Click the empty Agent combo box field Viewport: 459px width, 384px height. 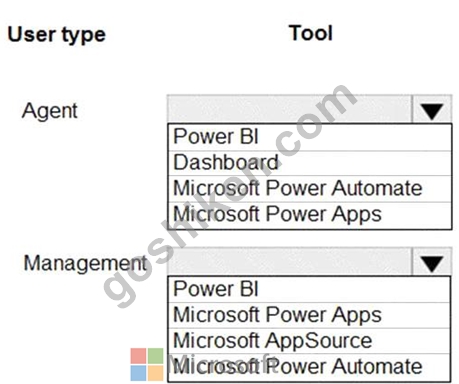point(290,110)
